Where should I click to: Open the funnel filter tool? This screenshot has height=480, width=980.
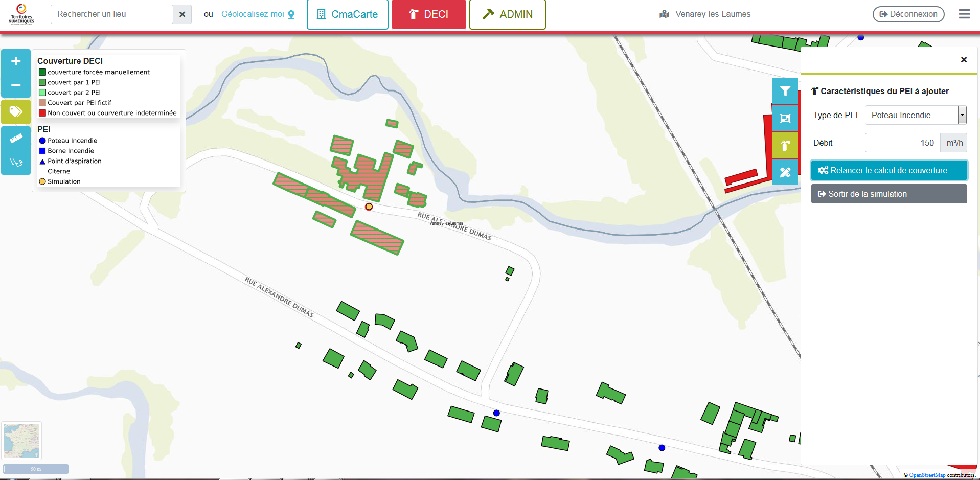(x=785, y=92)
